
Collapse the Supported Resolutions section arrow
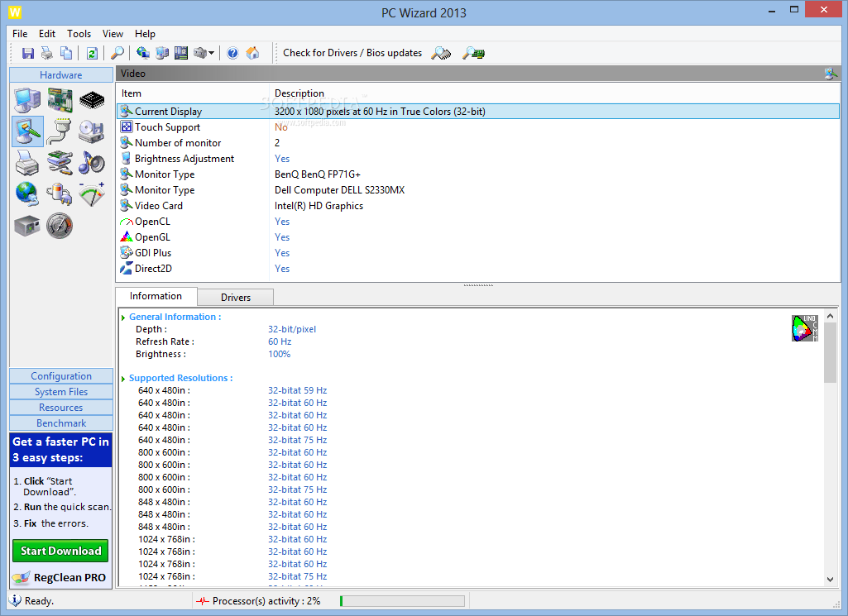123,379
